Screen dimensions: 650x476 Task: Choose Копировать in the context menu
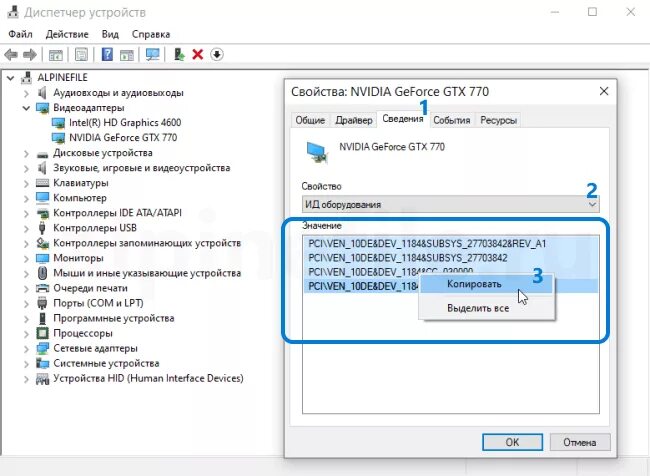[x=486, y=284]
